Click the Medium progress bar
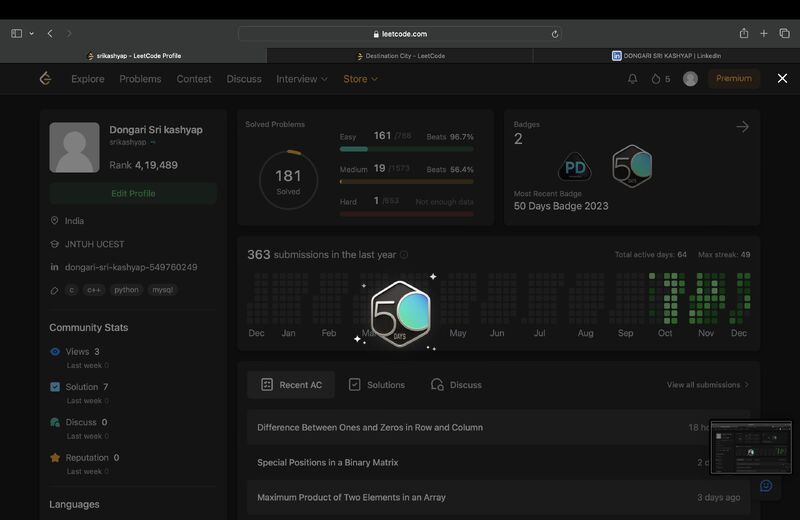The height and width of the screenshot is (520, 800). [x=407, y=182]
